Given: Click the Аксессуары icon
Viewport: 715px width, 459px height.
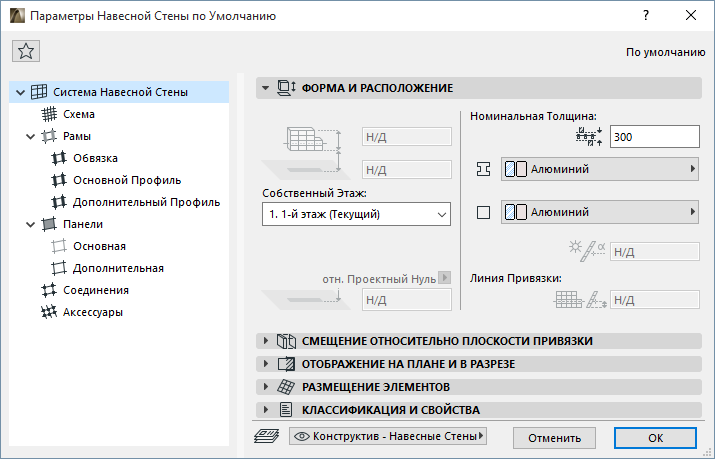Looking at the screenshot, I should 49,312.
